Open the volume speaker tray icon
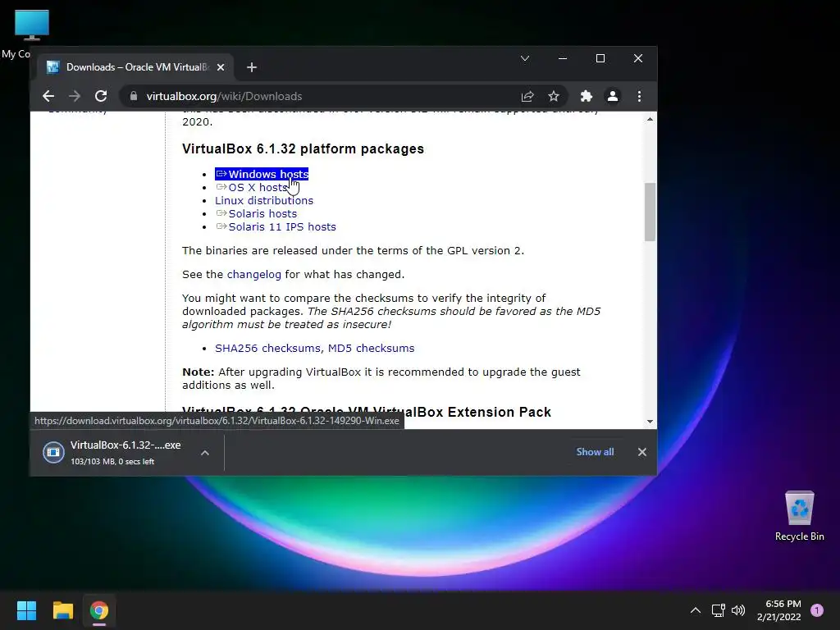Screen dimensions: 840x630 [738, 610]
